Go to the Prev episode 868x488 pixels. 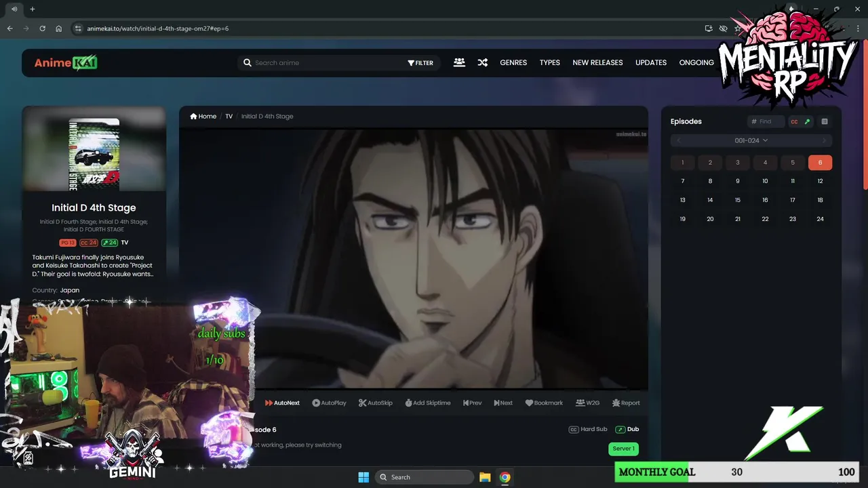tap(473, 403)
